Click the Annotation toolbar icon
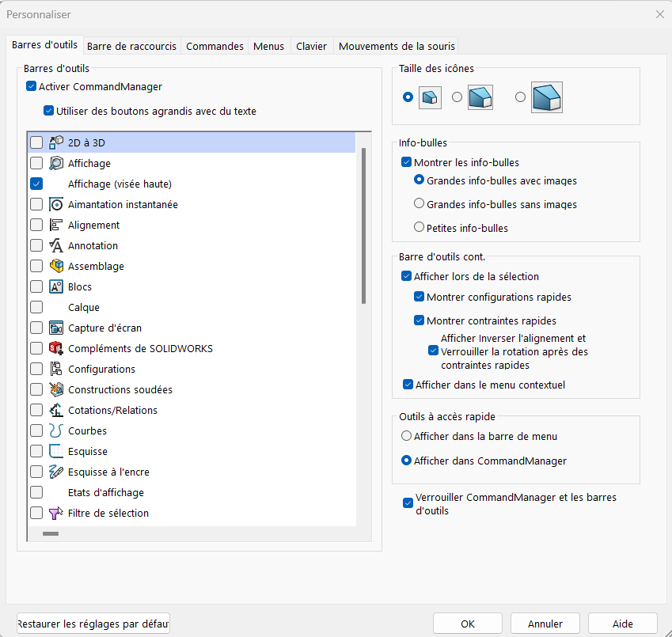The image size is (672, 637). click(56, 245)
